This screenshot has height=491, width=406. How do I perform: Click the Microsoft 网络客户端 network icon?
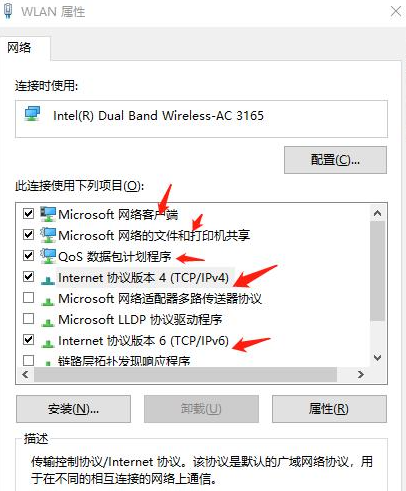click(x=48, y=214)
